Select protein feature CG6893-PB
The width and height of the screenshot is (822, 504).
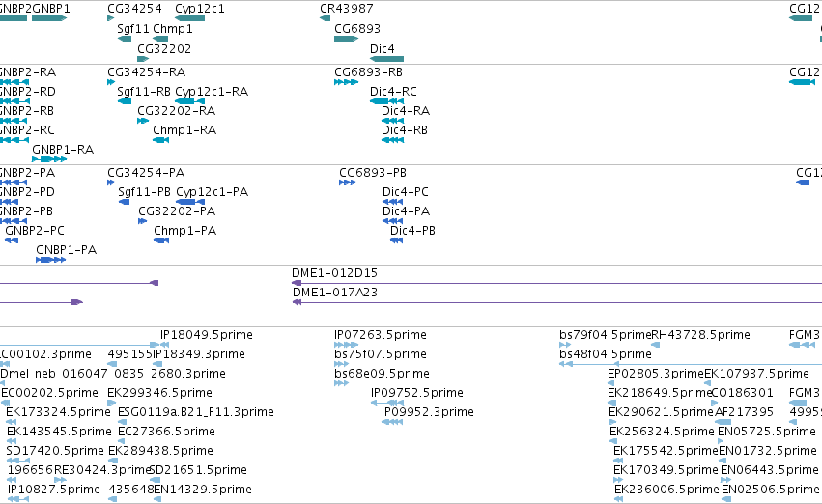(348, 182)
